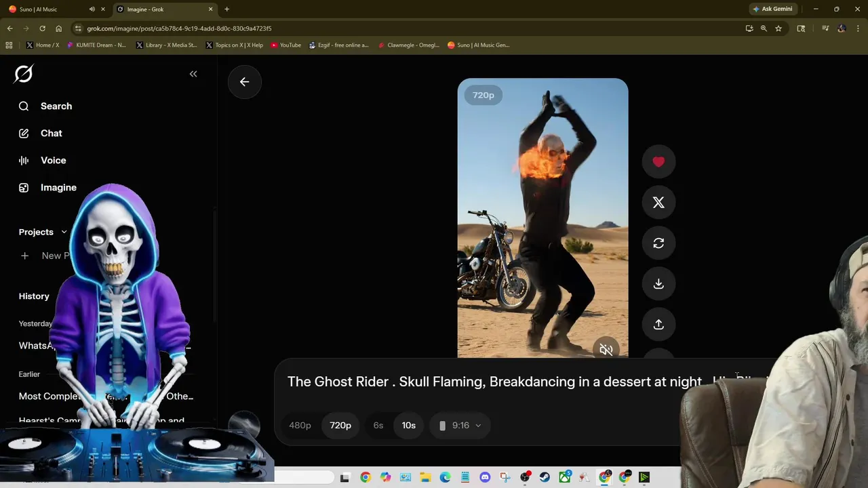Open Steam from the taskbar

[545, 478]
